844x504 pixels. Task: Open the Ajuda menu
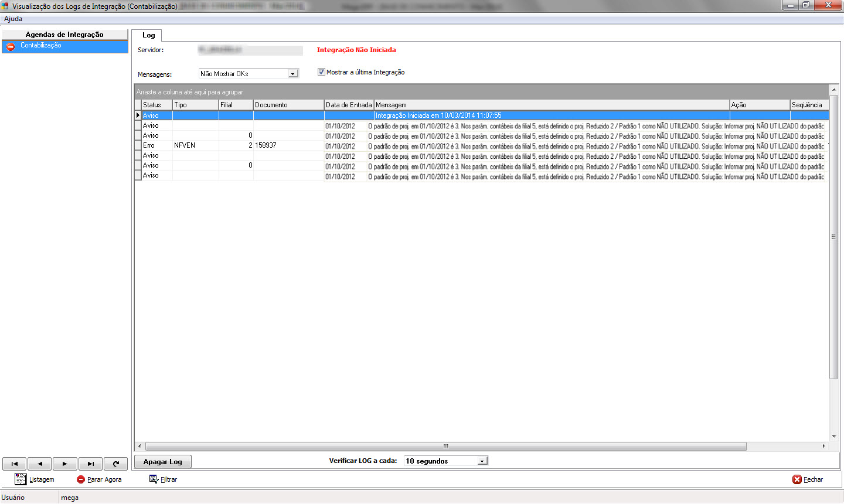[13, 19]
